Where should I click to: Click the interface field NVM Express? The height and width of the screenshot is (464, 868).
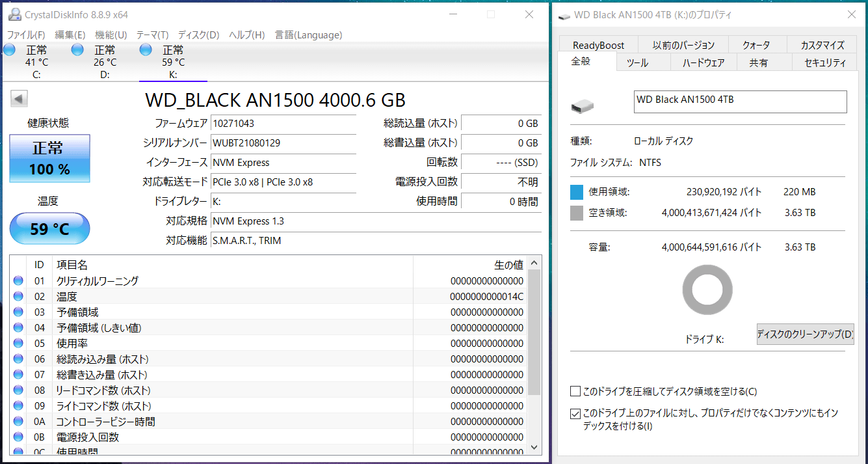283,163
